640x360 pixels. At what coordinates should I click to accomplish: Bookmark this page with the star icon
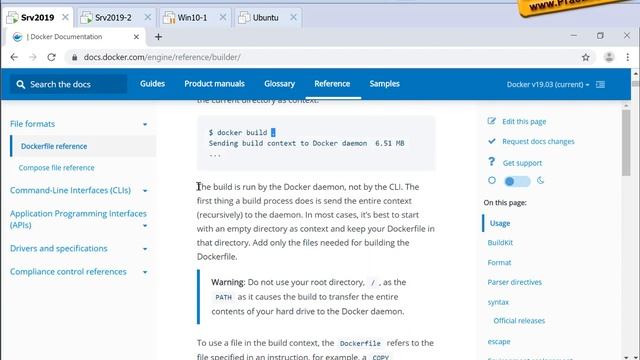[x=586, y=57]
